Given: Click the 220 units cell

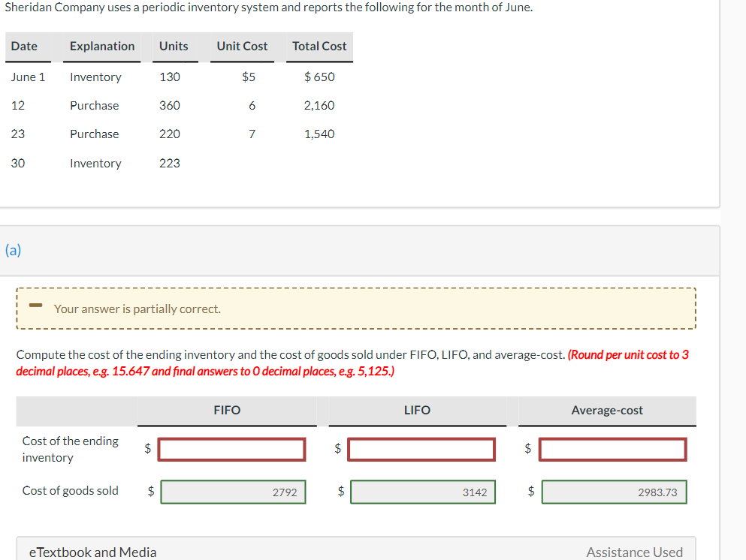Looking at the screenshot, I should [170, 134].
